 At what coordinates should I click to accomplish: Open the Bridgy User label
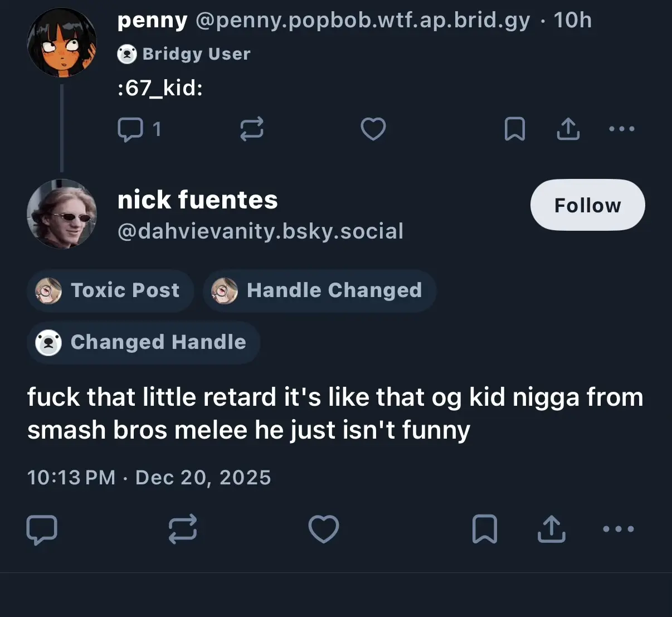point(184,54)
